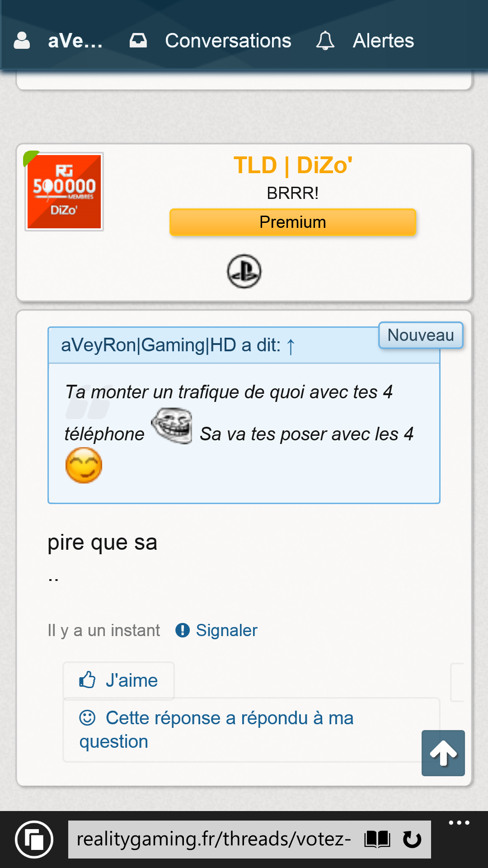Click the Premium badge banner
This screenshot has height=868, width=488.
(293, 222)
